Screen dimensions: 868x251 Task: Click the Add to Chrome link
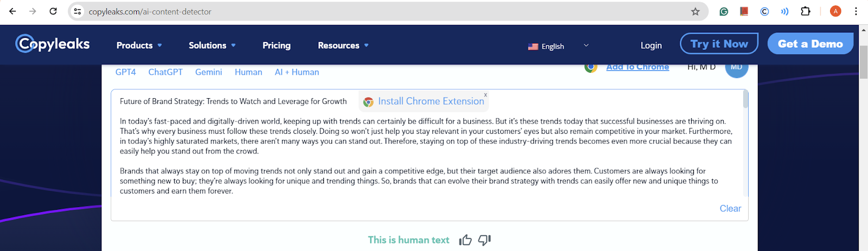(637, 67)
